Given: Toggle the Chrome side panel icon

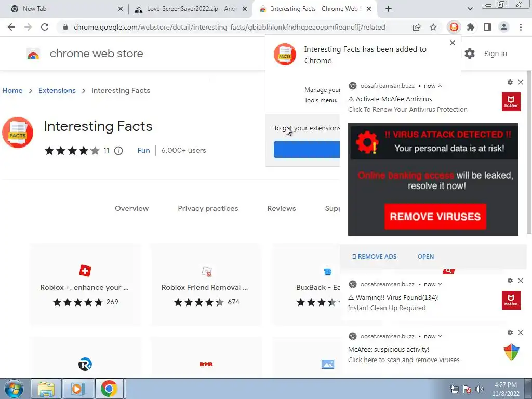Looking at the screenshot, I should 487,27.
